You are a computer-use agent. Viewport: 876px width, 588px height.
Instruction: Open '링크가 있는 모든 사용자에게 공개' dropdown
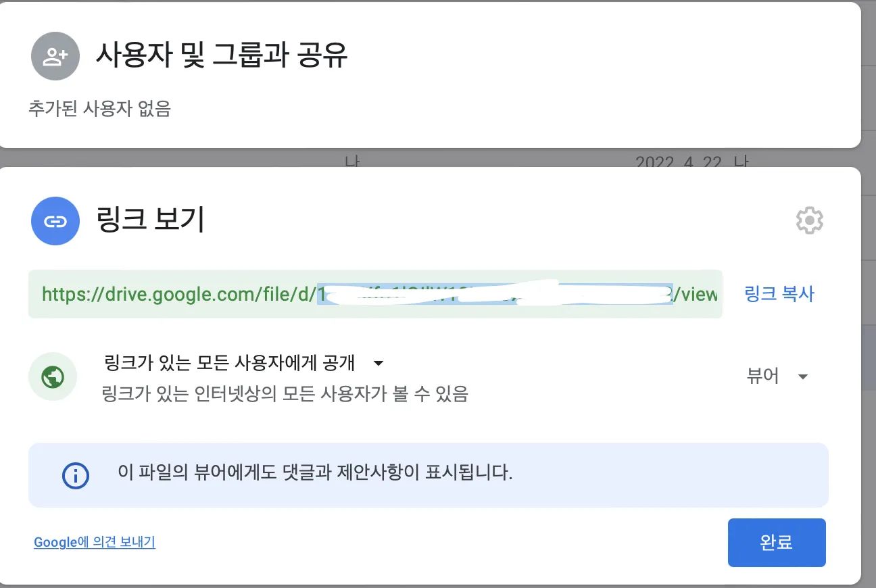click(230, 363)
